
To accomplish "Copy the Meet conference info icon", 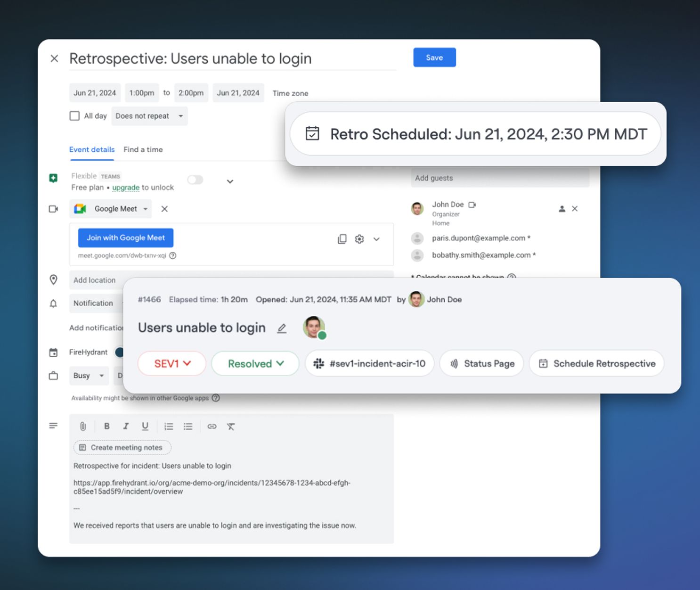I will [x=342, y=239].
